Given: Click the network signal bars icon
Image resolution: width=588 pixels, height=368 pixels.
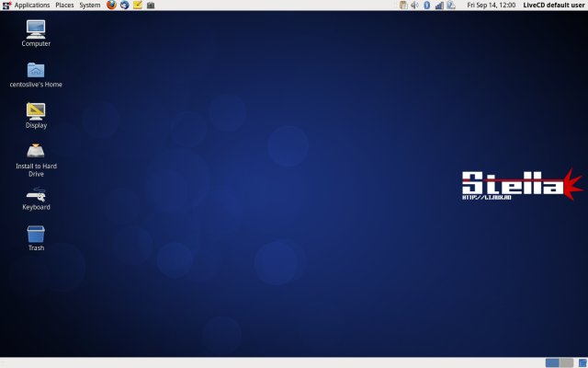Looking at the screenshot, I should (439, 5).
